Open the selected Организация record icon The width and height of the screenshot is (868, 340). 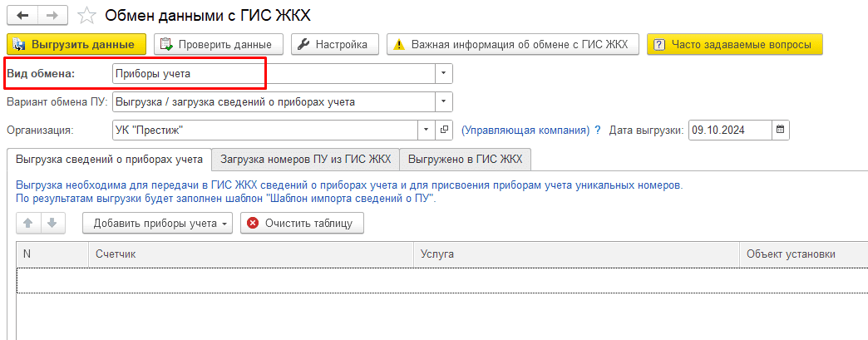[x=445, y=131]
